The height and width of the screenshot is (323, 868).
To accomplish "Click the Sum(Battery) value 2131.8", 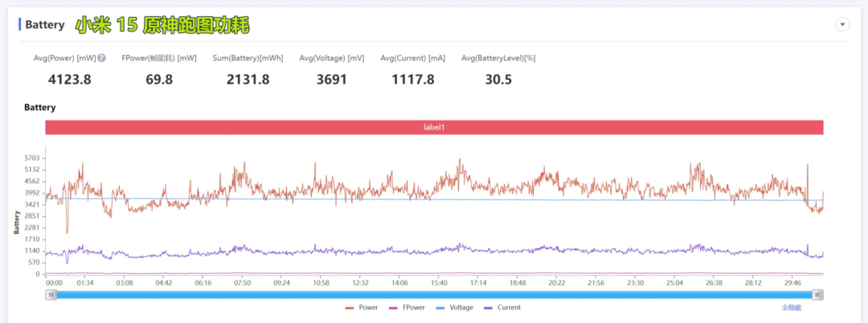I will click(248, 80).
